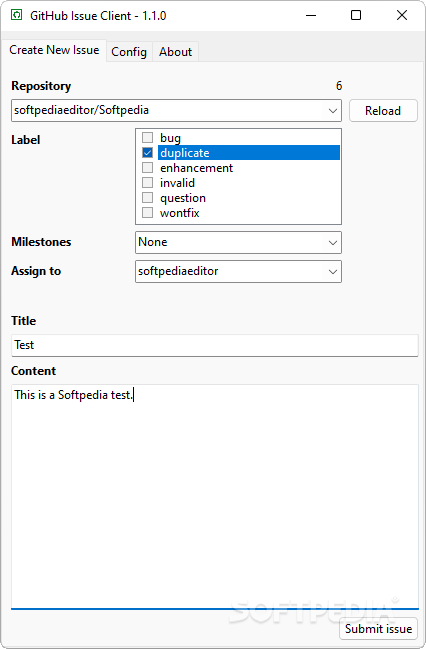426x649 pixels.
Task: Open the Milestones dropdown showing None
Action: click(238, 242)
